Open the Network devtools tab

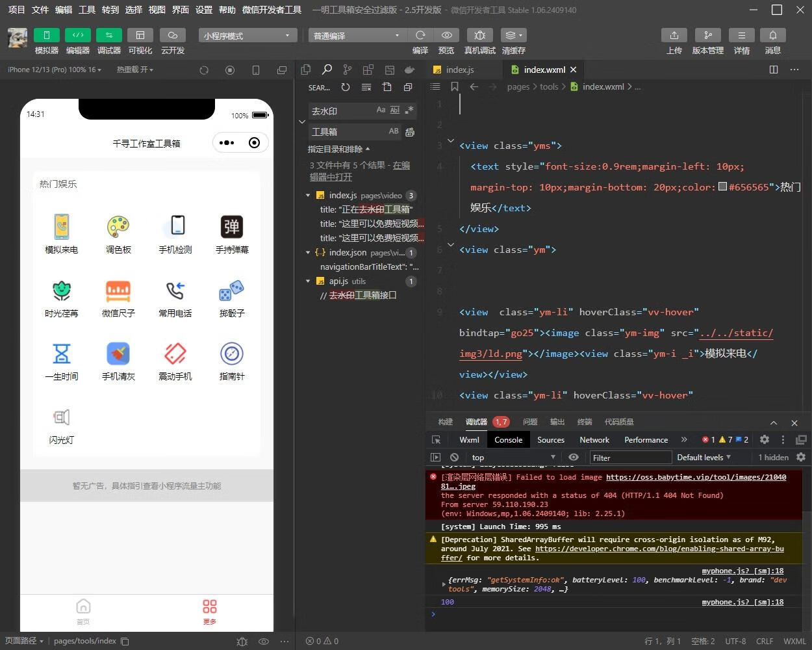point(594,440)
